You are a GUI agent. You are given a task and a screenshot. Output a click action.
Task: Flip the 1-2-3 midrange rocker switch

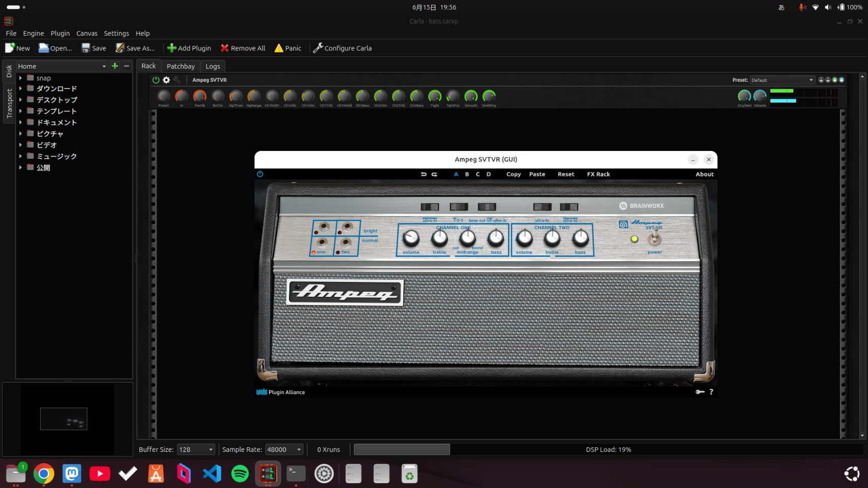459,207
